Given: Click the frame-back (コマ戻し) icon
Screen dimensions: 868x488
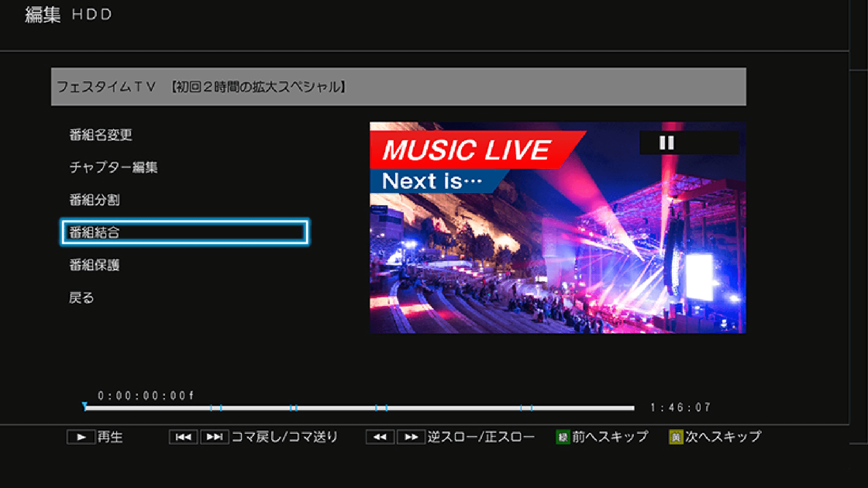Looking at the screenshot, I should [183, 437].
